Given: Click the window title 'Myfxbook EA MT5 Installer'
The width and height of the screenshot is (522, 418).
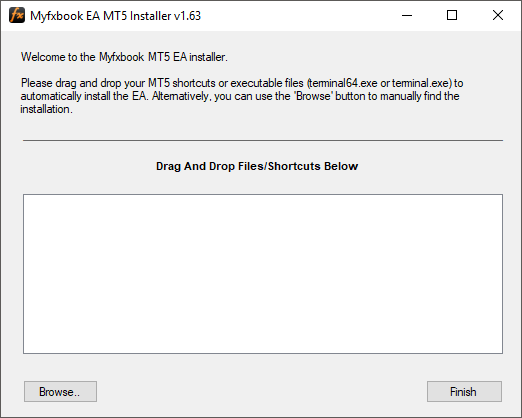Looking at the screenshot, I should pyautogui.click(x=101, y=16).
